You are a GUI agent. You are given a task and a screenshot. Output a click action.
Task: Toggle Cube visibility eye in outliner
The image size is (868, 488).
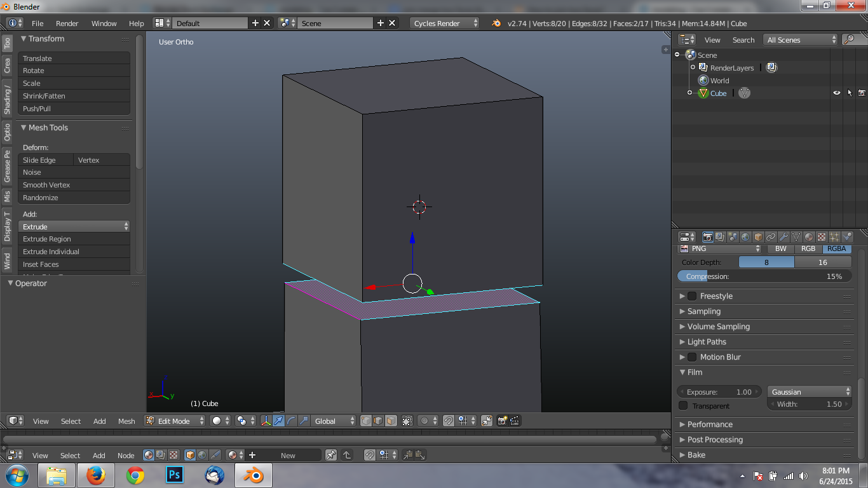pos(837,93)
